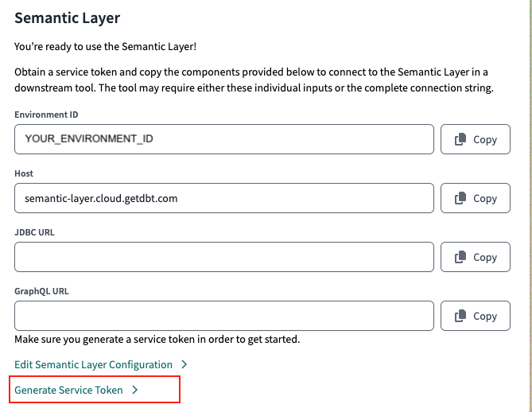The image size is (532, 412).
Task: Click the clipboard icon for JDBC URL
Action: tap(460, 257)
